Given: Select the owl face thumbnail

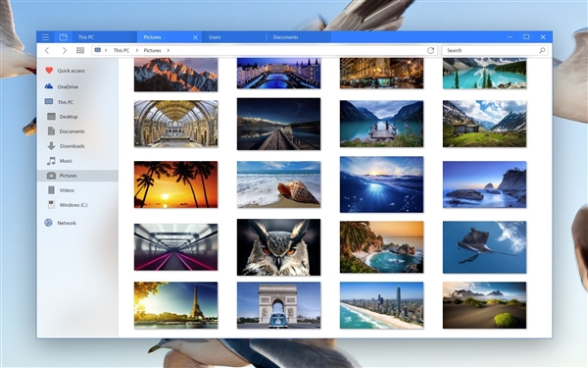Looking at the screenshot, I should 278,247.
